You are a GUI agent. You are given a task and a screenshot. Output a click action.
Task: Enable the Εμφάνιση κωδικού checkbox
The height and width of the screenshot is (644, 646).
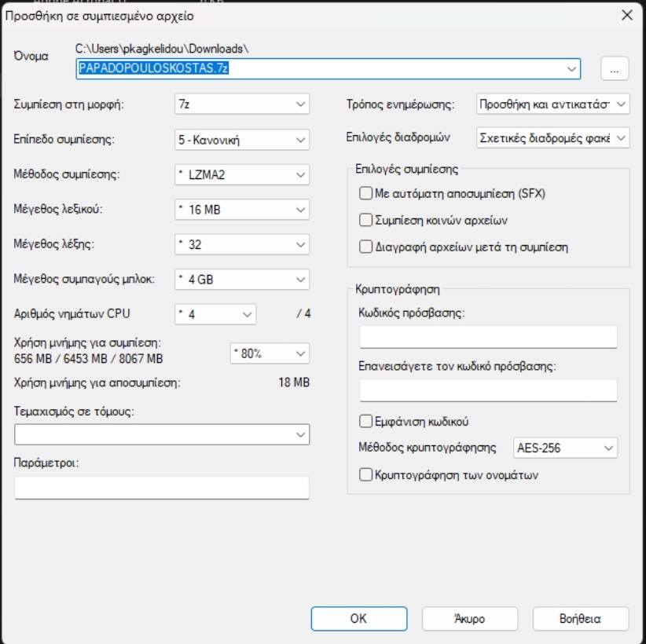pos(365,421)
